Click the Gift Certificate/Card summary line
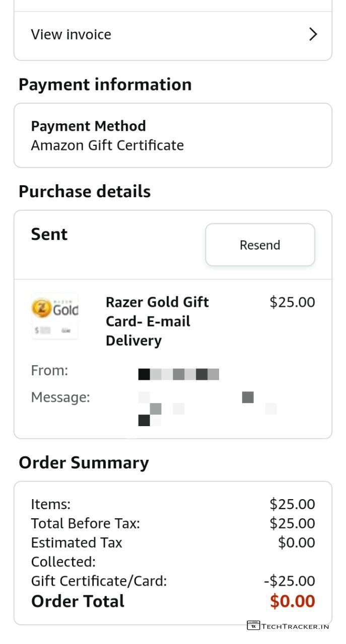The image size is (346, 644). pyautogui.click(x=99, y=581)
